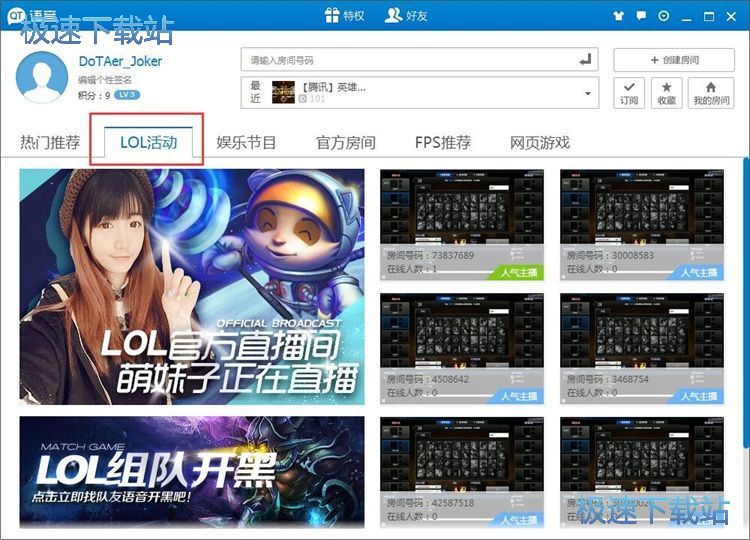Open room 42587518 thumbnail
The width and height of the screenshot is (750, 540).
pyautogui.click(x=462, y=473)
